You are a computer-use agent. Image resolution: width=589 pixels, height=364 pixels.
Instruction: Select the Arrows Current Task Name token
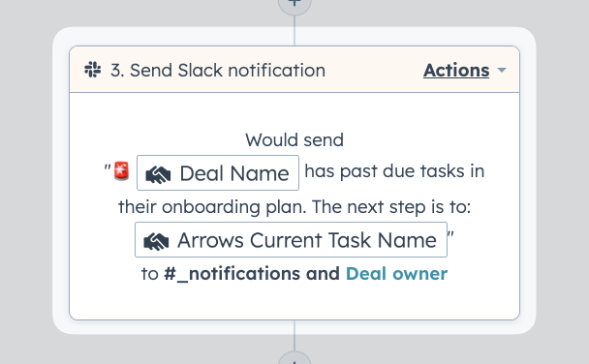292,239
